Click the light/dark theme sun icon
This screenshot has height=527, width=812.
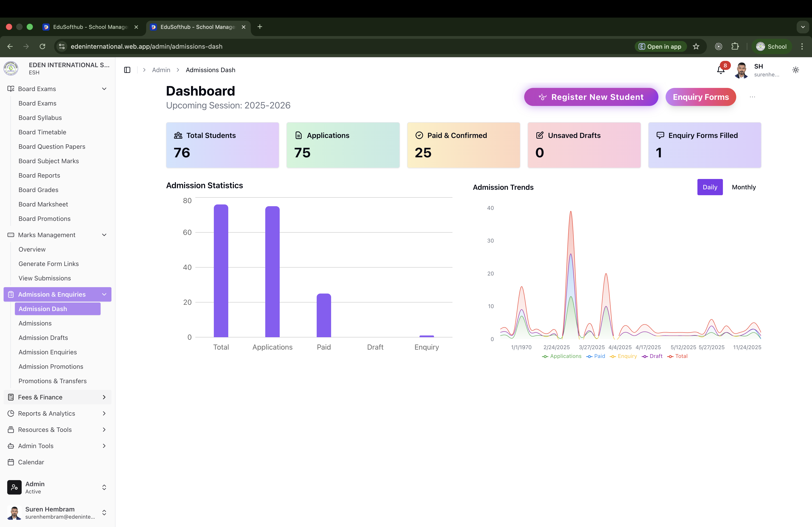(796, 70)
